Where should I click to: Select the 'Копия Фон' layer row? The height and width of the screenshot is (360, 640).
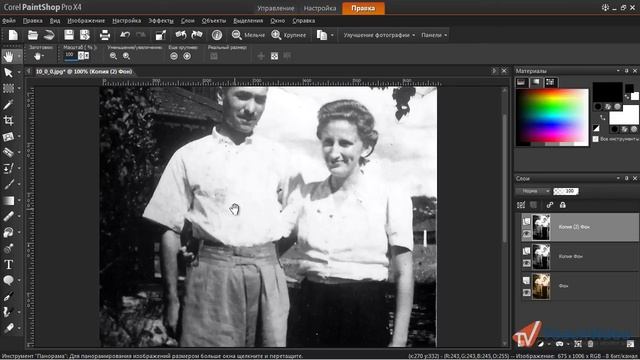[580, 256]
